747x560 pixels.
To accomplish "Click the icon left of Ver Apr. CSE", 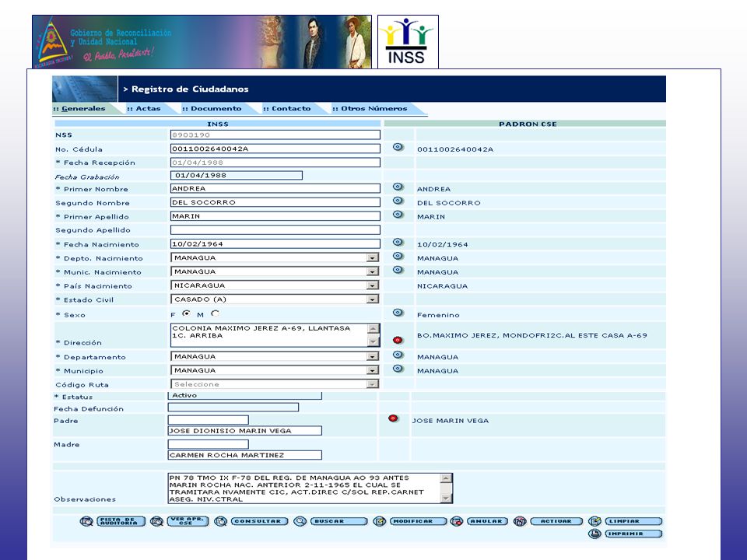I will click(x=156, y=521).
